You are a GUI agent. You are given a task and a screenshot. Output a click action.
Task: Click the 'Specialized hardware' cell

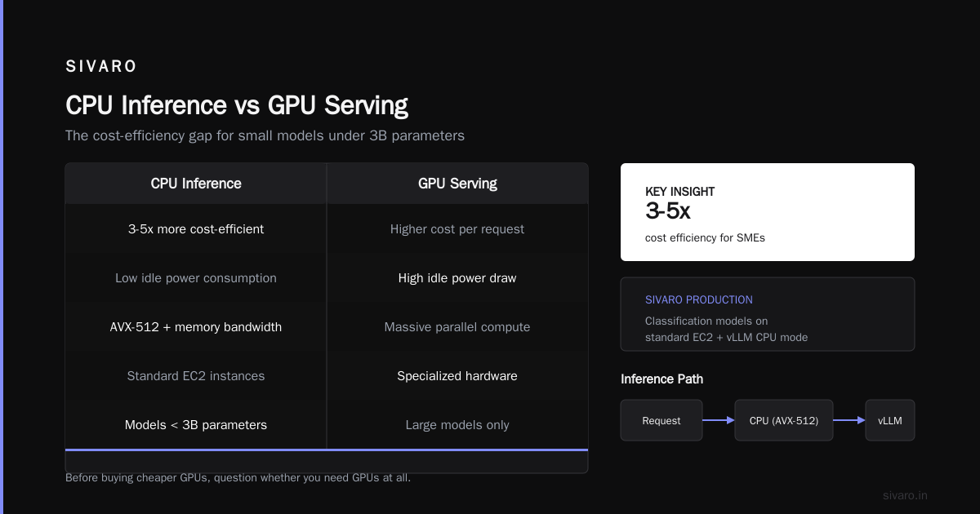pyautogui.click(x=457, y=376)
